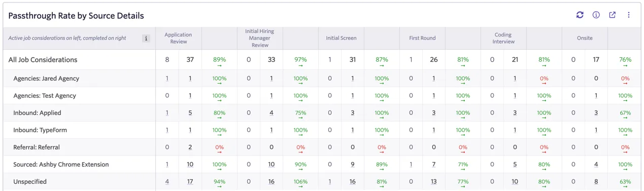Click the 80% rate in Inbound: Applied row

[219, 113]
